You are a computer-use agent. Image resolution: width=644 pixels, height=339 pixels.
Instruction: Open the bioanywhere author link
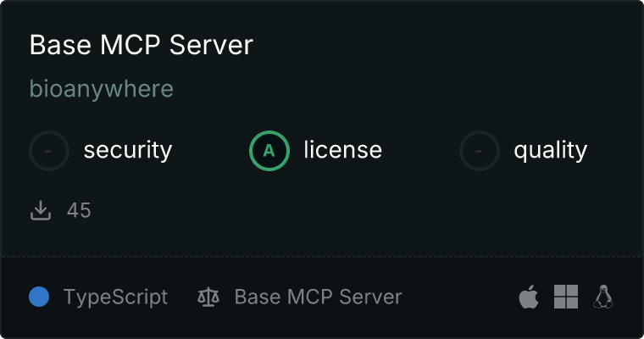pyautogui.click(x=101, y=88)
